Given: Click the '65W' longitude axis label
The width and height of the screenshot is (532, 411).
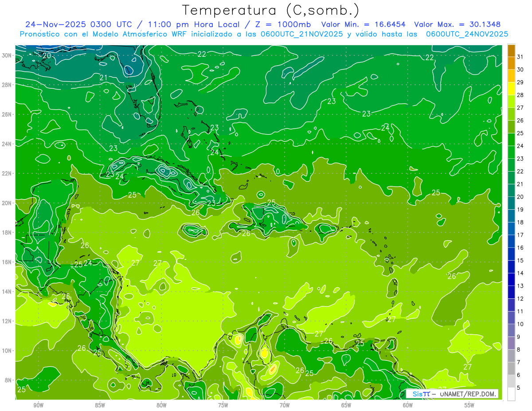Looking at the screenshot, I should 346,405.
